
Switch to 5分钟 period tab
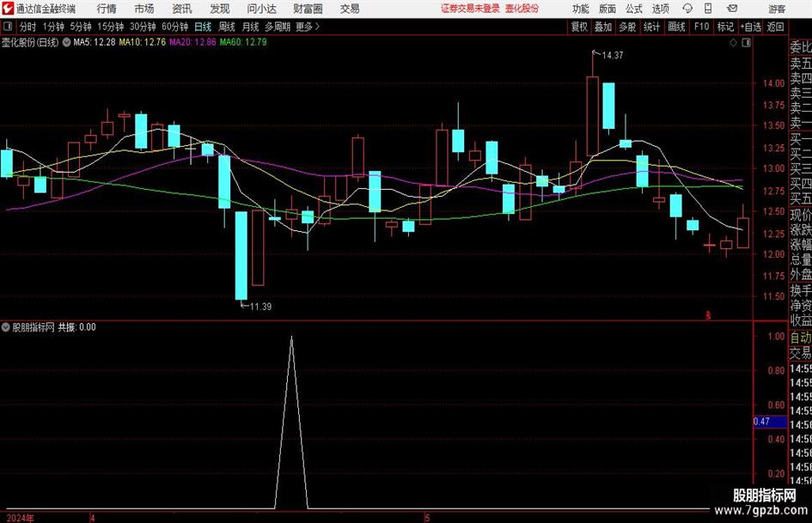pyautogui.click(x=80, y=27)
